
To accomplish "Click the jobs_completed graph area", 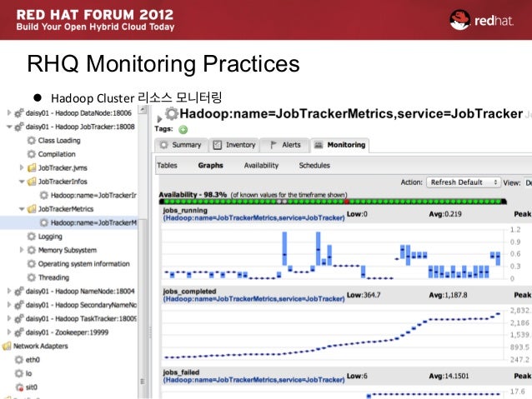I will [x=333, y=335].
